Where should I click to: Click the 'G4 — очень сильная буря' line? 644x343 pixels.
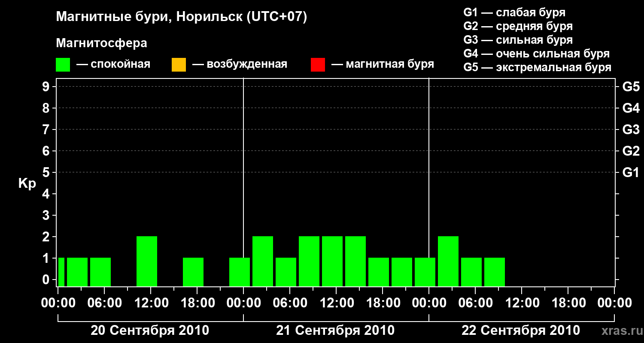(536, 54)
